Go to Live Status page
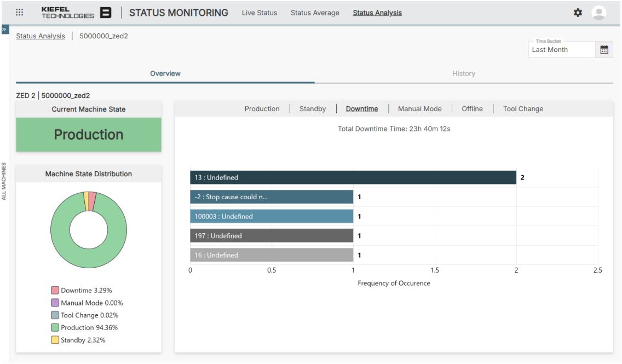This screenshot has width=622, height=364. pyautogui.click(x=260, y=13)
